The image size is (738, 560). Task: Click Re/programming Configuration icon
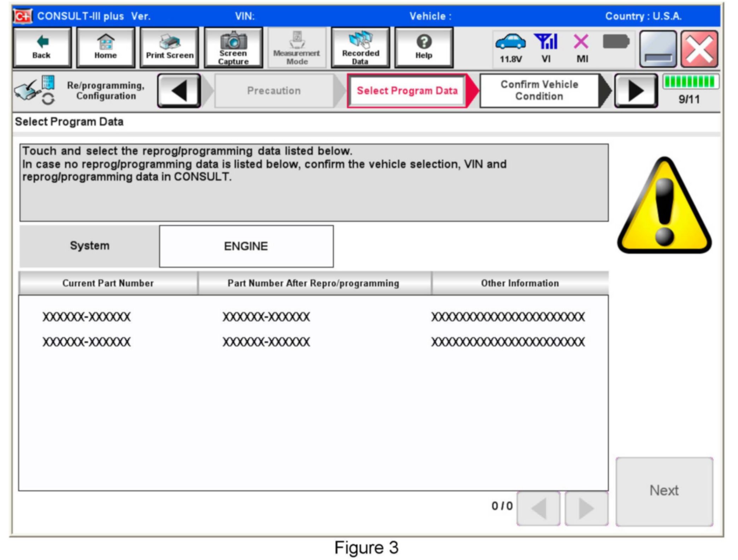(35, 90)
